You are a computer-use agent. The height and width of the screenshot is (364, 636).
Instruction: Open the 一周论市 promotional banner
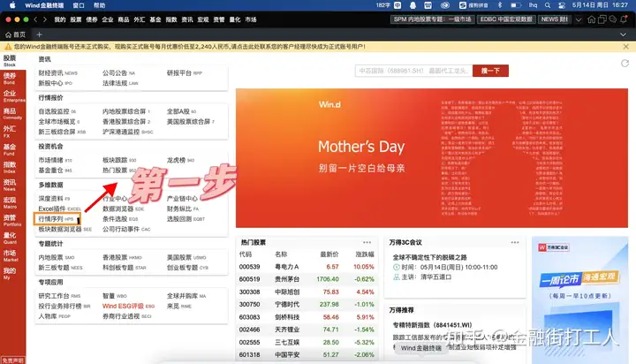(x=580, y=300)
